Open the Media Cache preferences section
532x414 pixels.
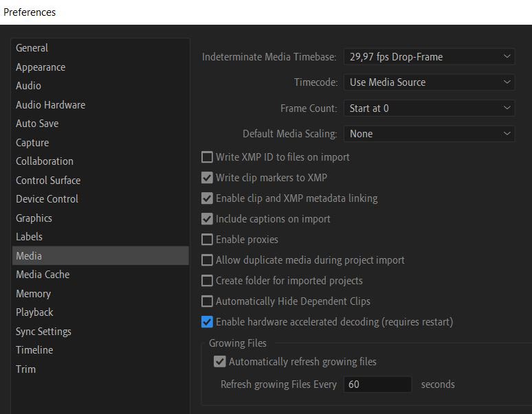pyautogui.click(x=43, y=275)
